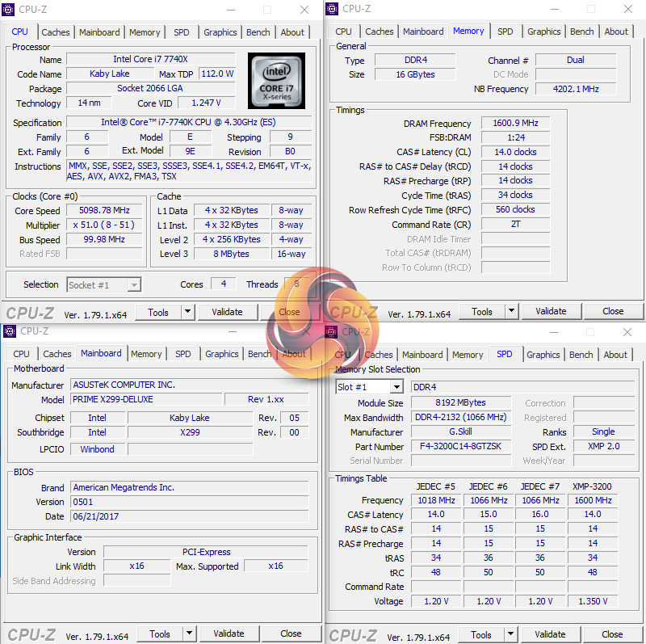
Task: Click the Intel Core i7 X-series logo
Action: pyautogui.click(x=276, y=80)
